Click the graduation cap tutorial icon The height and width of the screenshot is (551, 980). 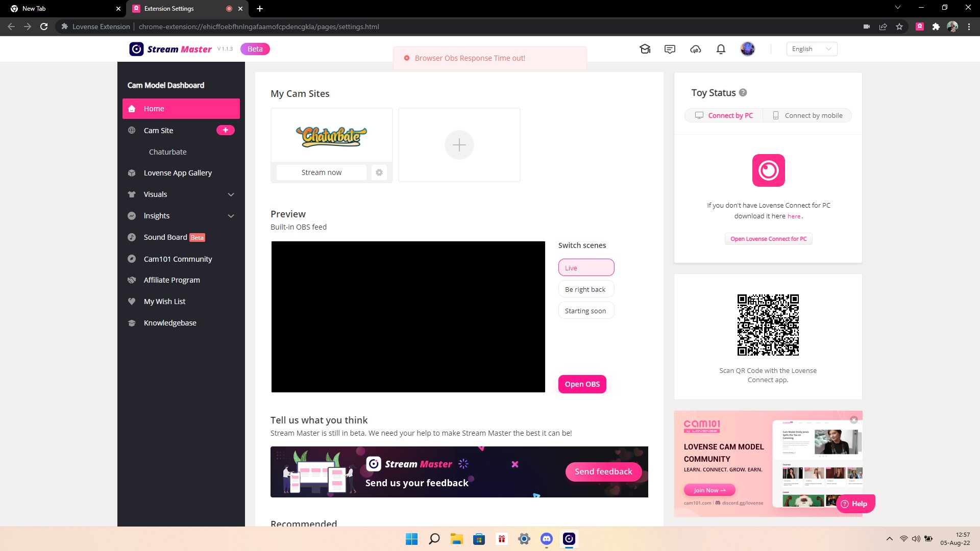(645, 49)
